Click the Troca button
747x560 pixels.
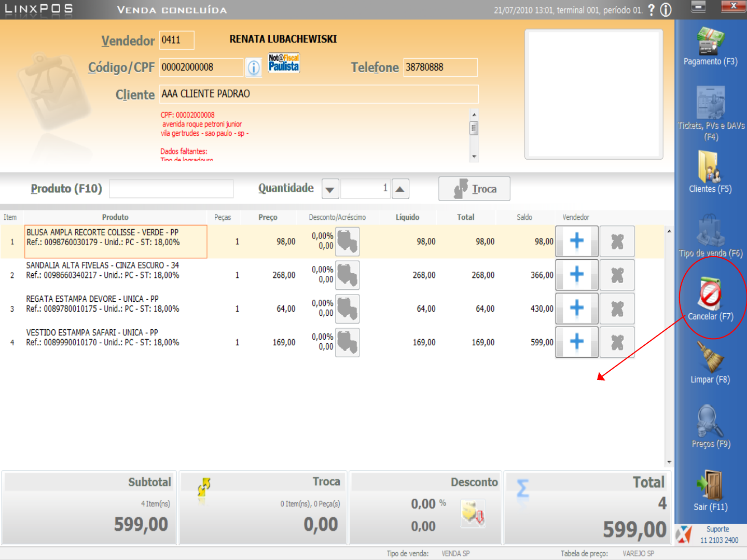[x=474, y=189]
